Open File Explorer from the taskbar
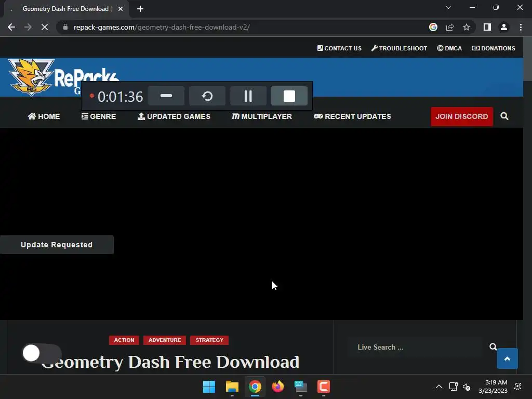This screenshot has height=399, width=532. [232, 387]
